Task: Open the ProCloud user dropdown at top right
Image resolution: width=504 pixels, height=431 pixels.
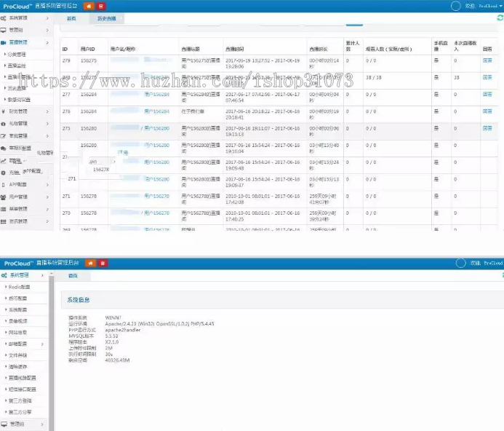Action: (488, 5)
